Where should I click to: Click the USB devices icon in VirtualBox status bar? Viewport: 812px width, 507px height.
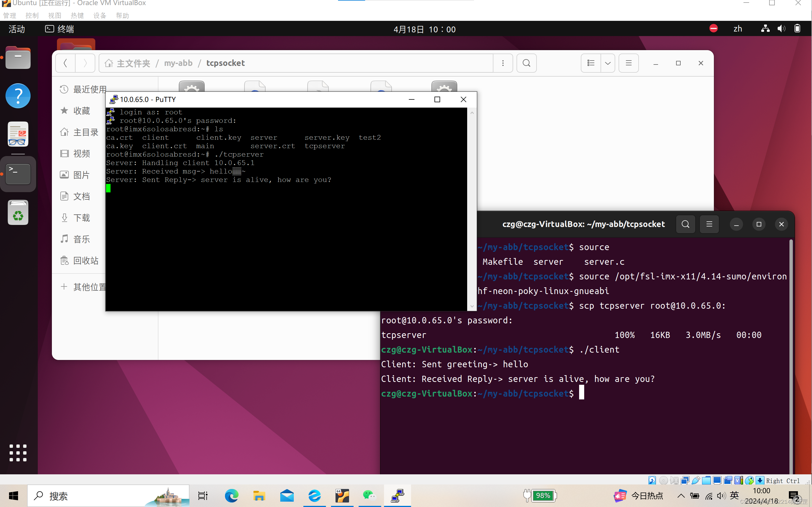pyautogui.click(x=696, y=481)
